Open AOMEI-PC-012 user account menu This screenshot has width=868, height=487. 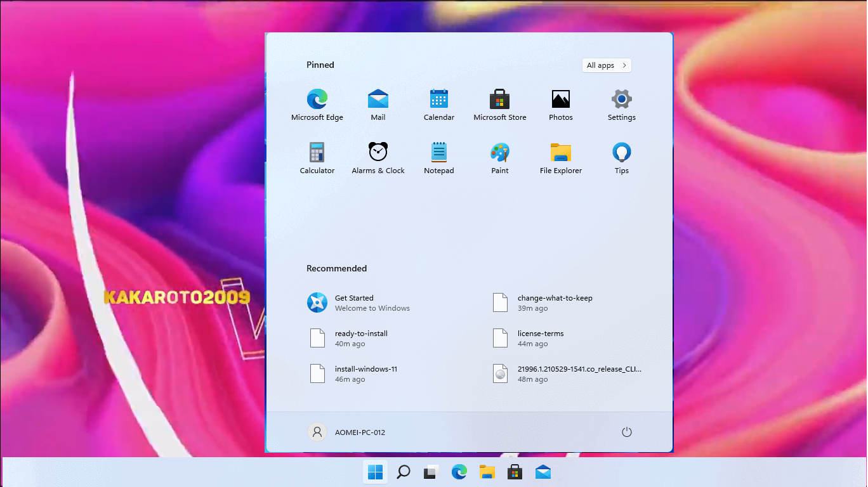click(347, 432)
